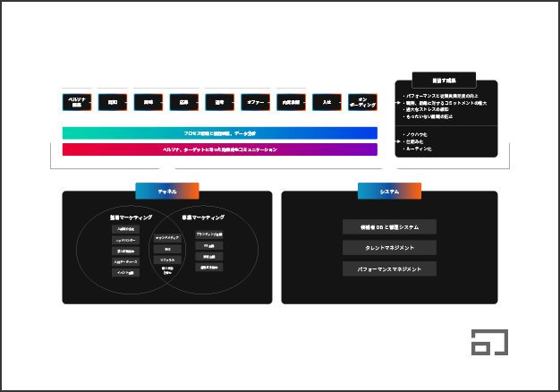Click the チャネル gradient label

pos(167,191)
